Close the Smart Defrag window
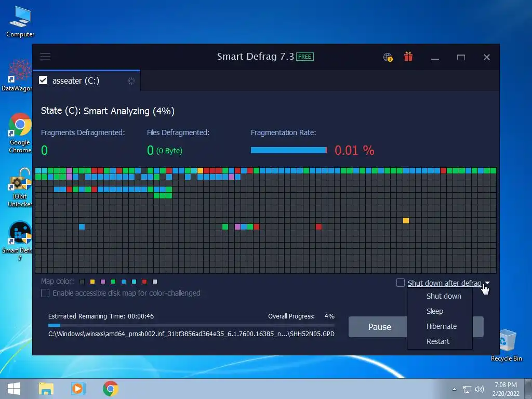Viewport: 532px width, 399px height. [x=486, y=57]
